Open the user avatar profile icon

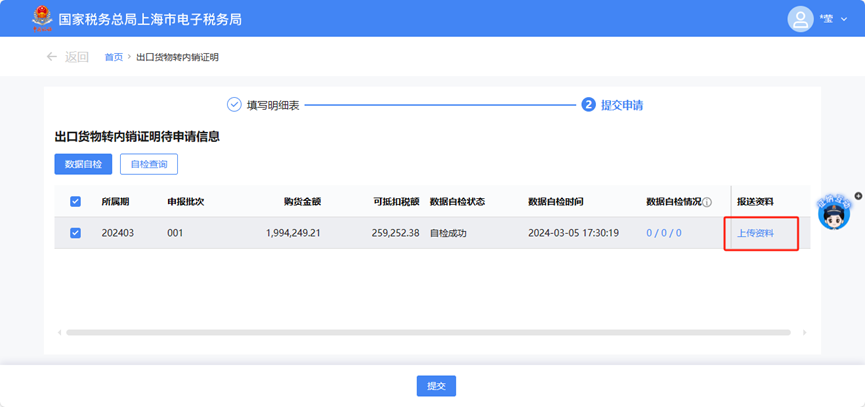tap(800, 19)
